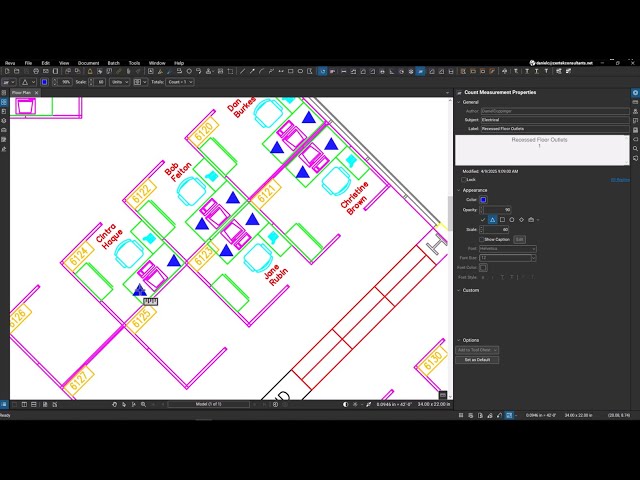This screenshot has width=640, height=480.
Task: Open the File menu
Action: click(28, 63)
